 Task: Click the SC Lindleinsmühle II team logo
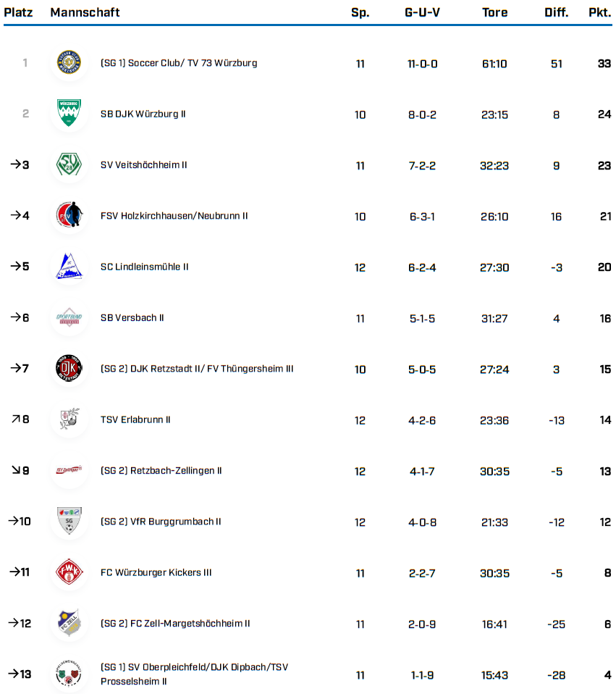click(x=69, y=267)
